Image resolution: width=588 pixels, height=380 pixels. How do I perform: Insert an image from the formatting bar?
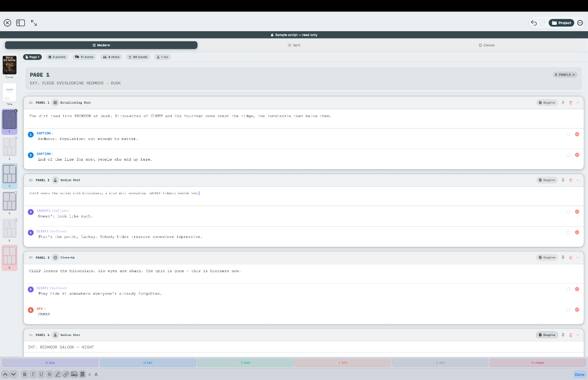click(x=74, y=374)
